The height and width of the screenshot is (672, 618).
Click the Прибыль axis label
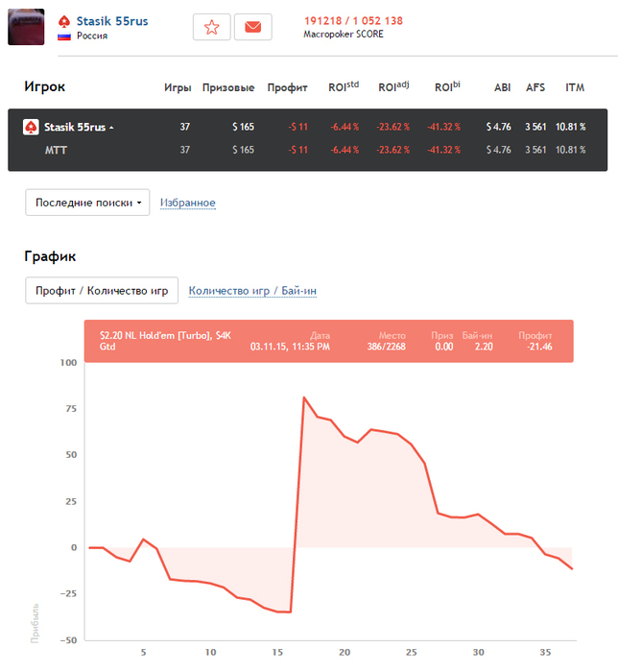35,624
